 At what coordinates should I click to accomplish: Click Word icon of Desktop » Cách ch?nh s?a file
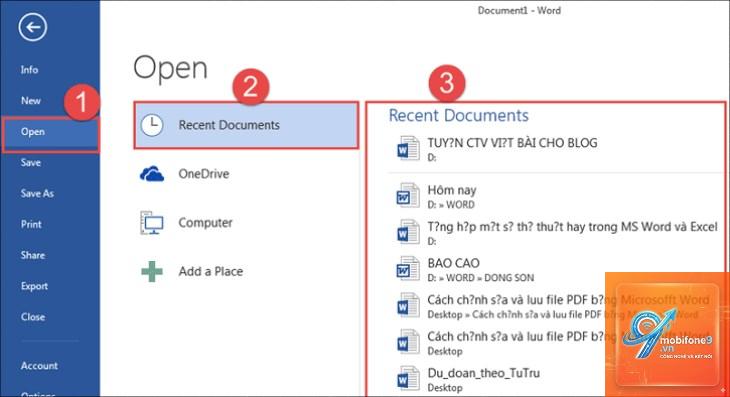[408, 305]
